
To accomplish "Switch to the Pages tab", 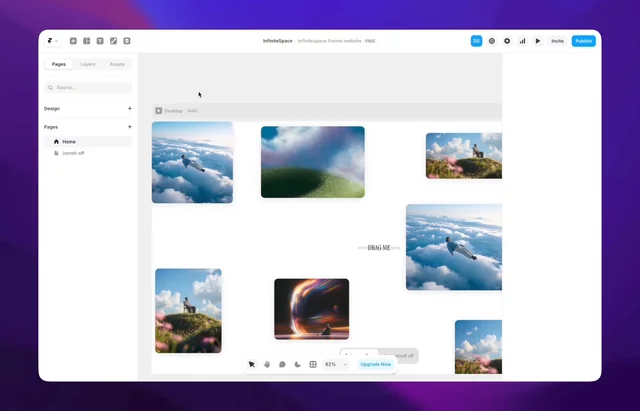I will point(59,64).
